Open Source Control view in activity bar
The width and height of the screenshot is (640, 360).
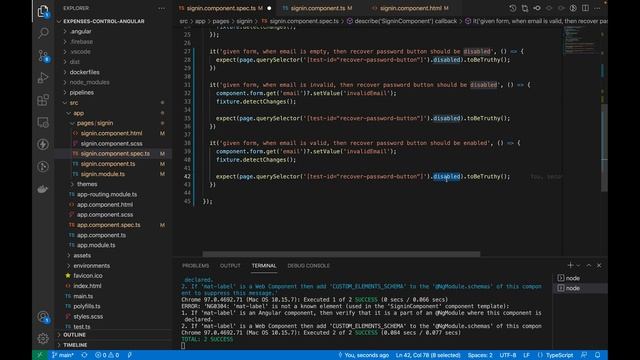point(43,56)
